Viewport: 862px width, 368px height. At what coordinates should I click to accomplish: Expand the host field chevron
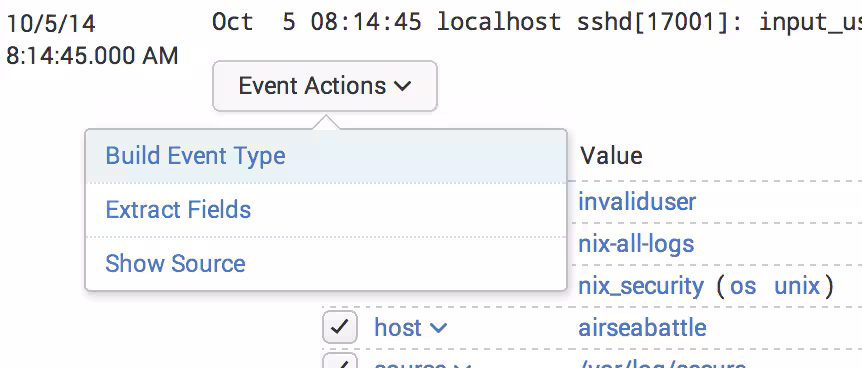point(438,328)
